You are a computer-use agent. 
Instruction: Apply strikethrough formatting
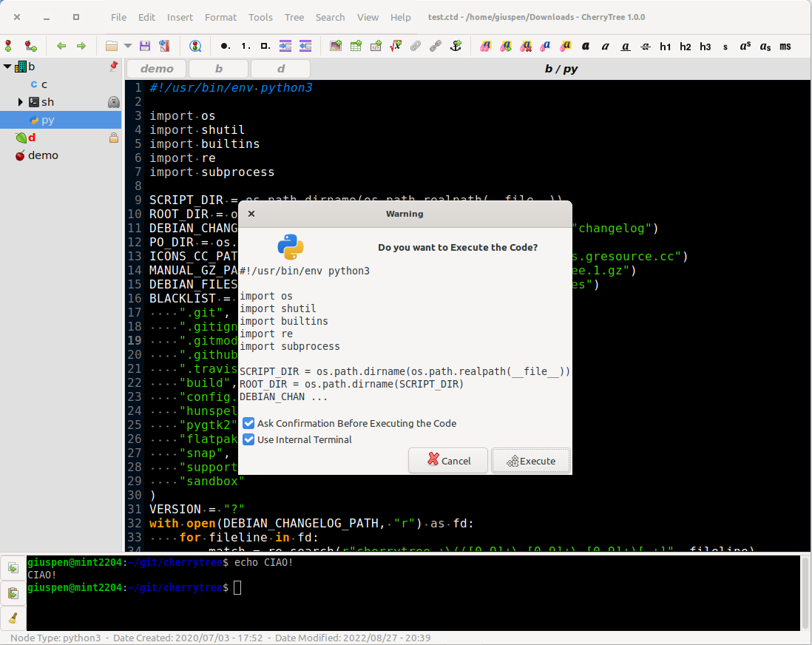click(x=646, y=46)
